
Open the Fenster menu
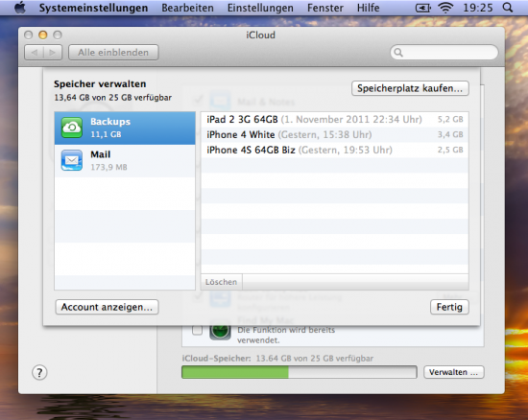point(325,8)
